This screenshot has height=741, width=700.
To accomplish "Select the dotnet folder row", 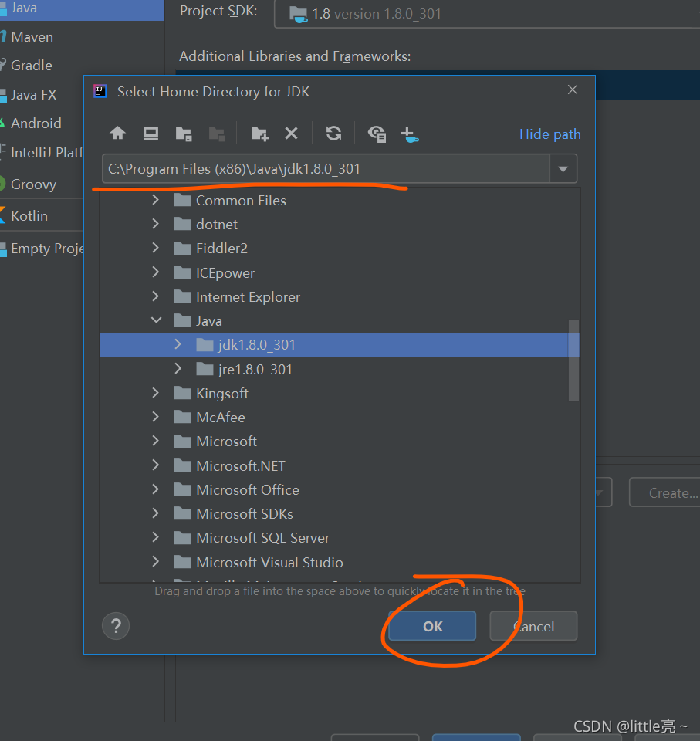I will coord(339,224).
